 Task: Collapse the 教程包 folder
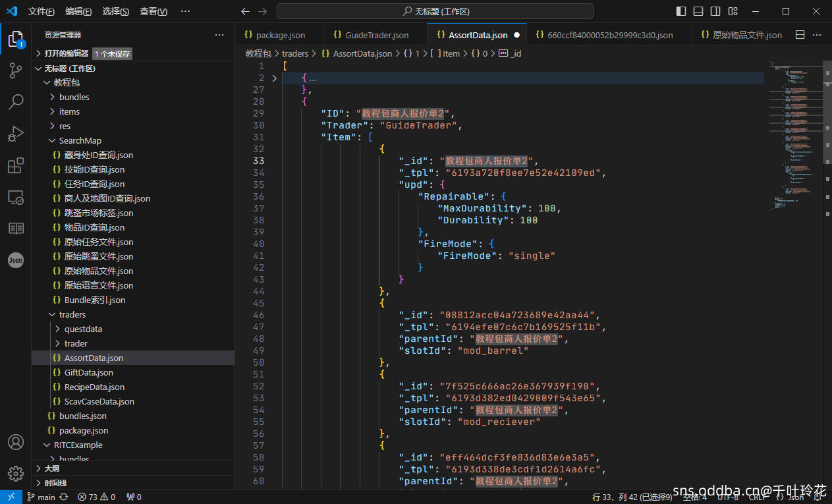point(47,82)
